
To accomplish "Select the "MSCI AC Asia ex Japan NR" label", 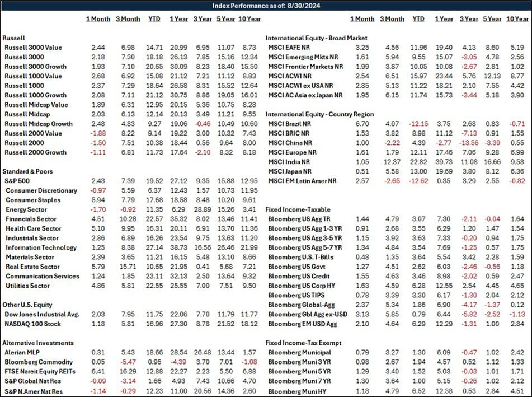I will pos(305,95).
